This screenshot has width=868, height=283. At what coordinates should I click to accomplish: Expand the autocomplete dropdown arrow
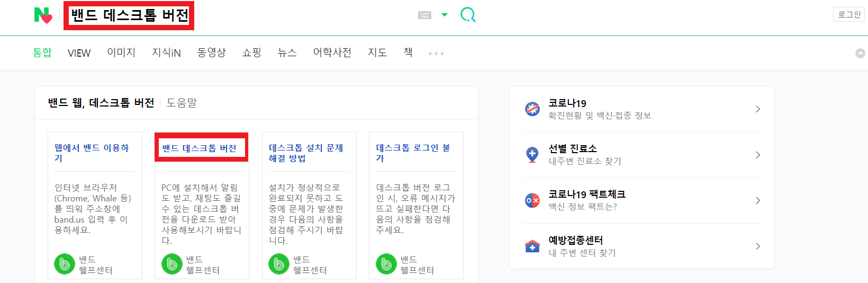[445, 15]
